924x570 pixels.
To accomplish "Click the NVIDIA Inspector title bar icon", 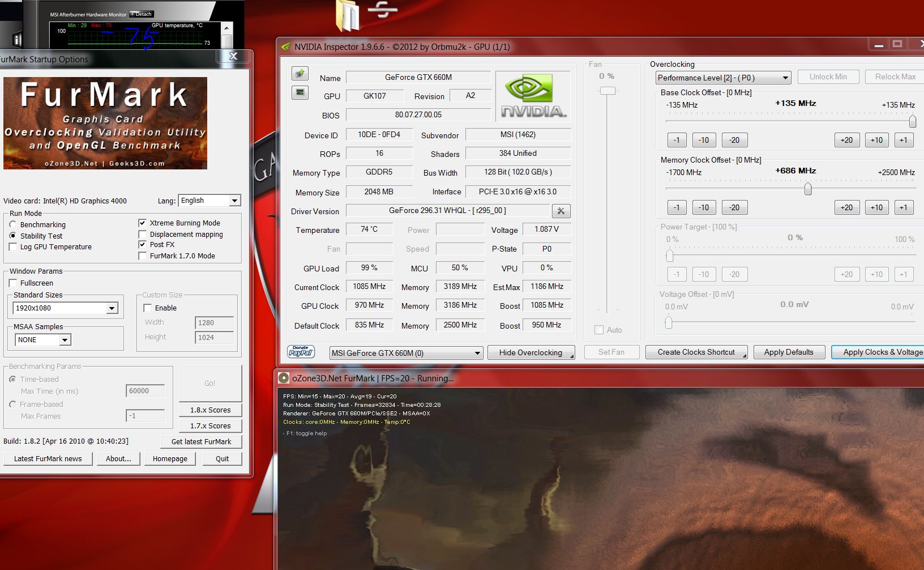I will point(286,46).
